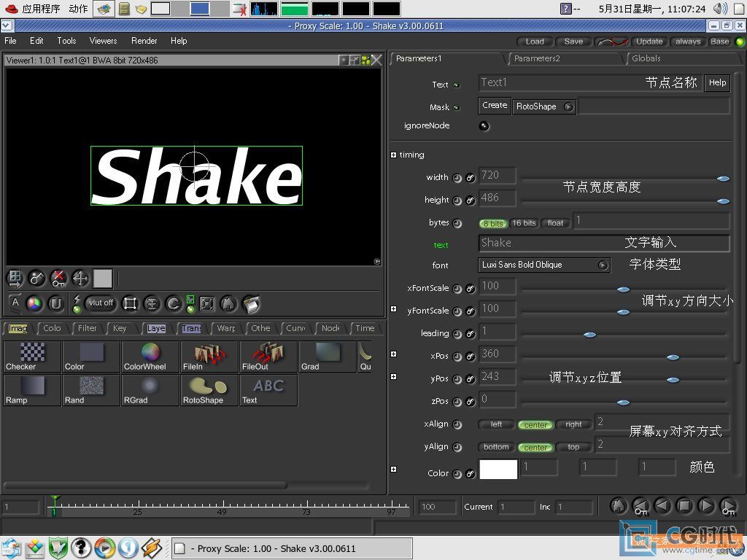Select 8 bits for bytes
The width and height of the screenshot is (747, 560).
tap(493, 223)
